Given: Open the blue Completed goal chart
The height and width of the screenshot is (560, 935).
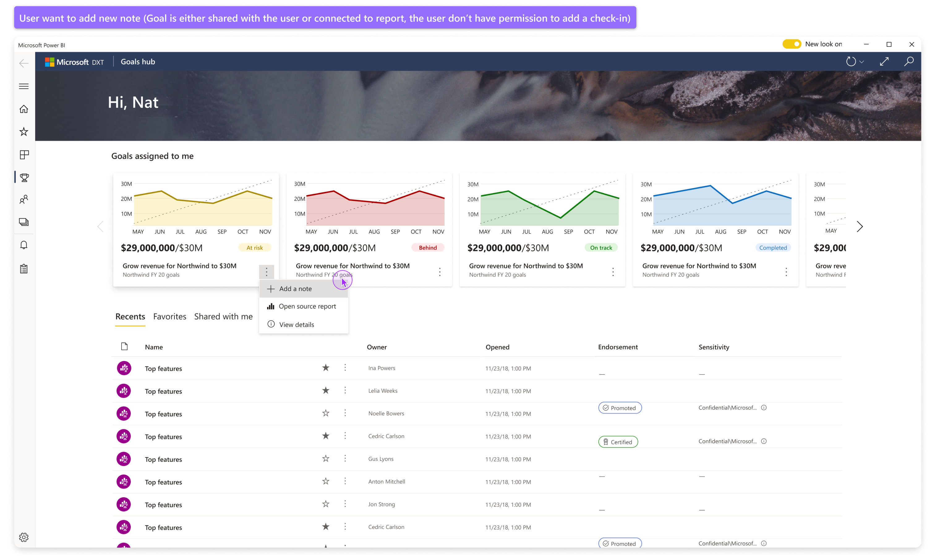Looking at the screenshot, I should tap(716, 207).
